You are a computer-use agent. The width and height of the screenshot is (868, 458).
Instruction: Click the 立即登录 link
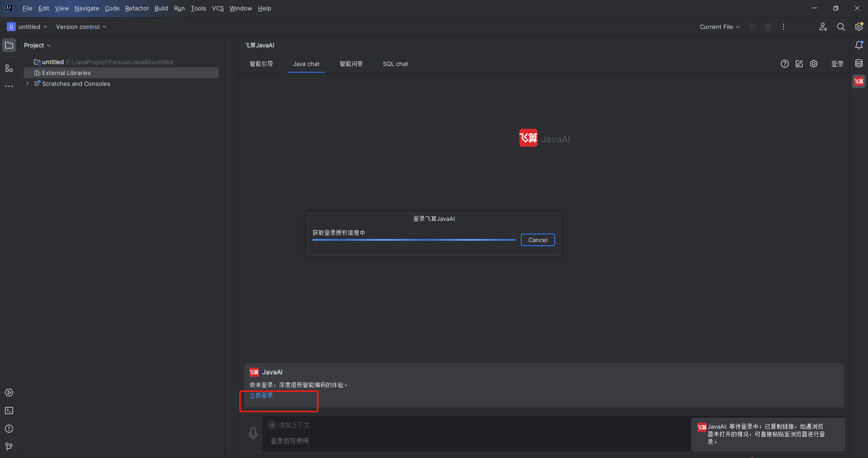[x=261, y=395]
